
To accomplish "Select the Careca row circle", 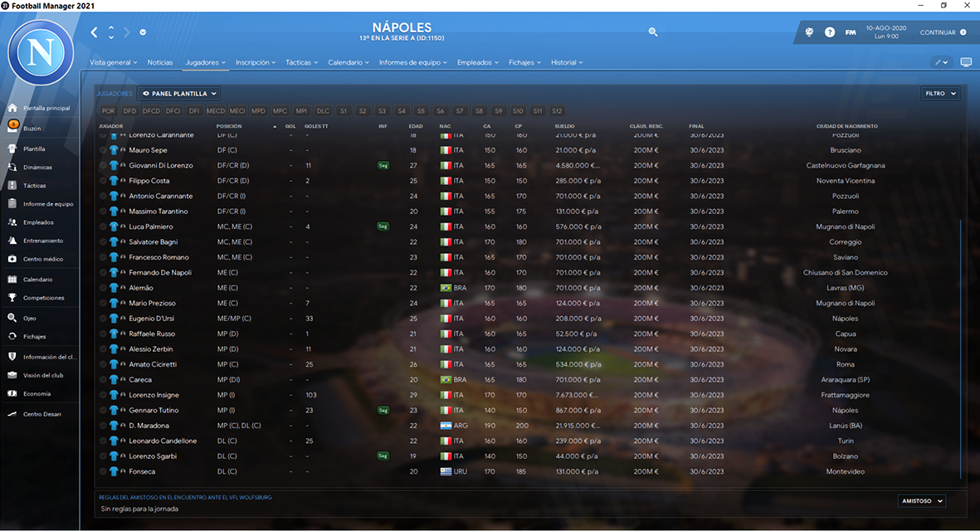I will (103, 380).
